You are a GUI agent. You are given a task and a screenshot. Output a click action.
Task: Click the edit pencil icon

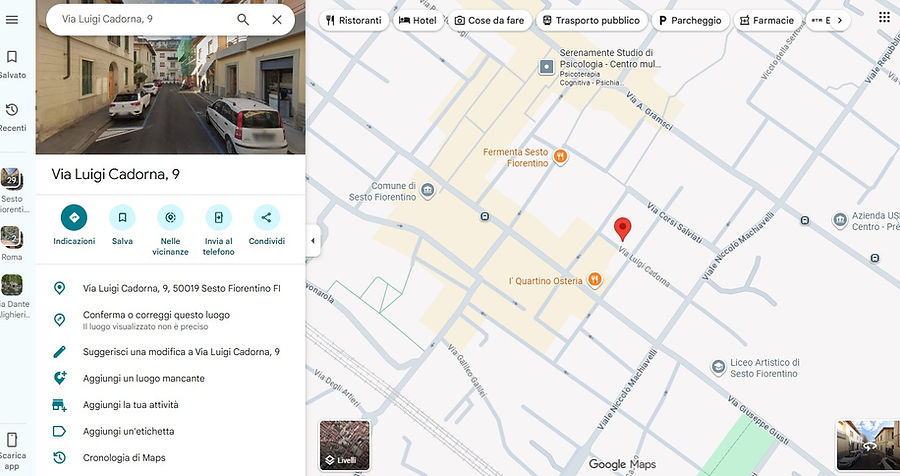pyautogui.click(x=59, y=352)
